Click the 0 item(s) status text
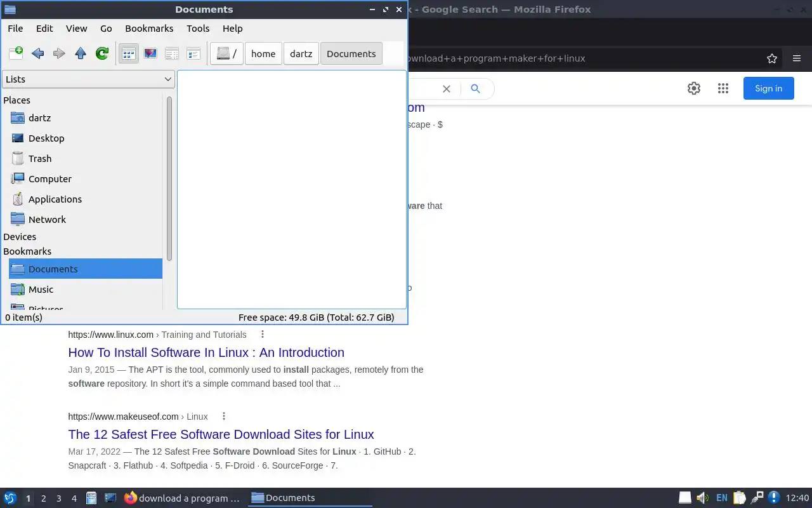812x508 pixels. (24, 317)
